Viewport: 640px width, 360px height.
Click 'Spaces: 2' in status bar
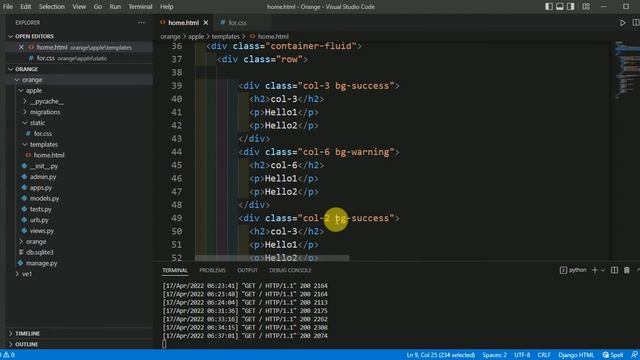[x=494, y=355]
